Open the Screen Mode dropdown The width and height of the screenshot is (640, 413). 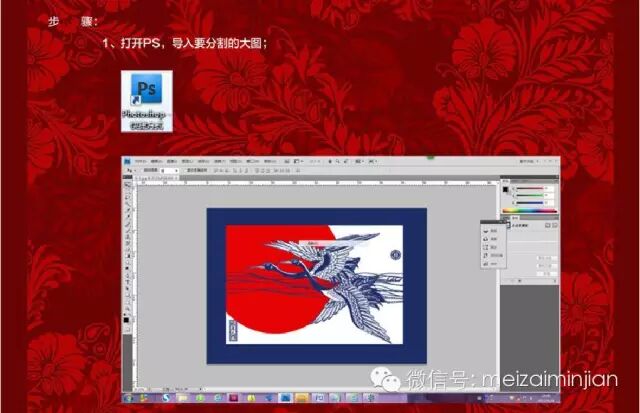click(x=372, y=161)
